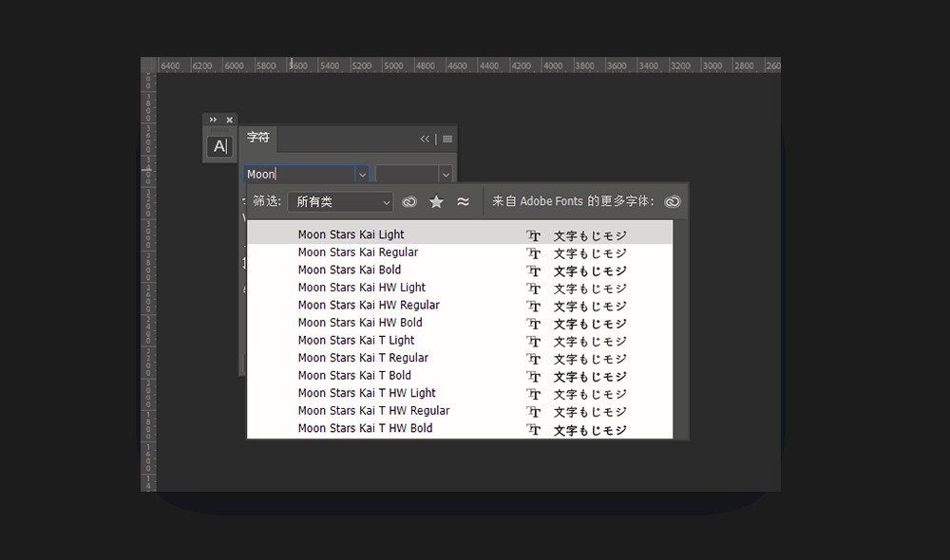The height and width of the screenshot is (560, 950).
Task: Expand the font family dropdown arrow
Action: pos(362,175)
